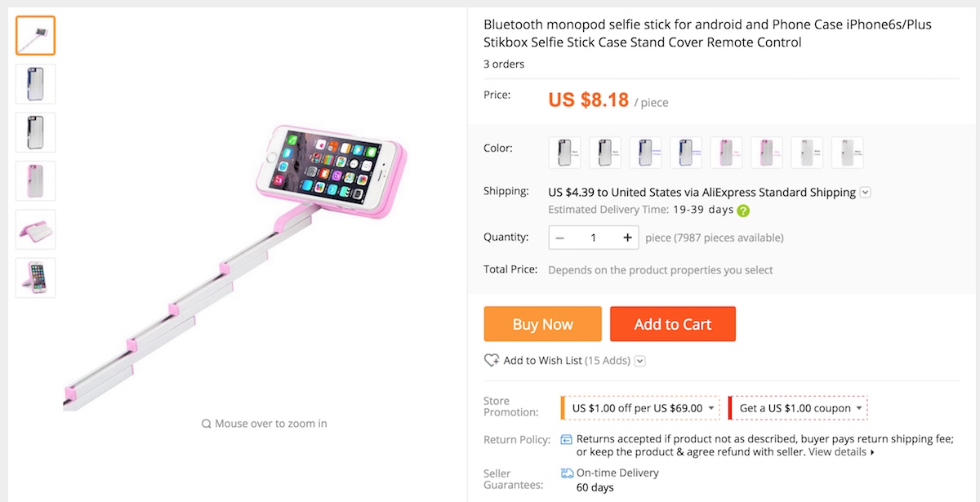
Task: Click the heart icon beside Add to Wish List
Action: tap(492, 360)
